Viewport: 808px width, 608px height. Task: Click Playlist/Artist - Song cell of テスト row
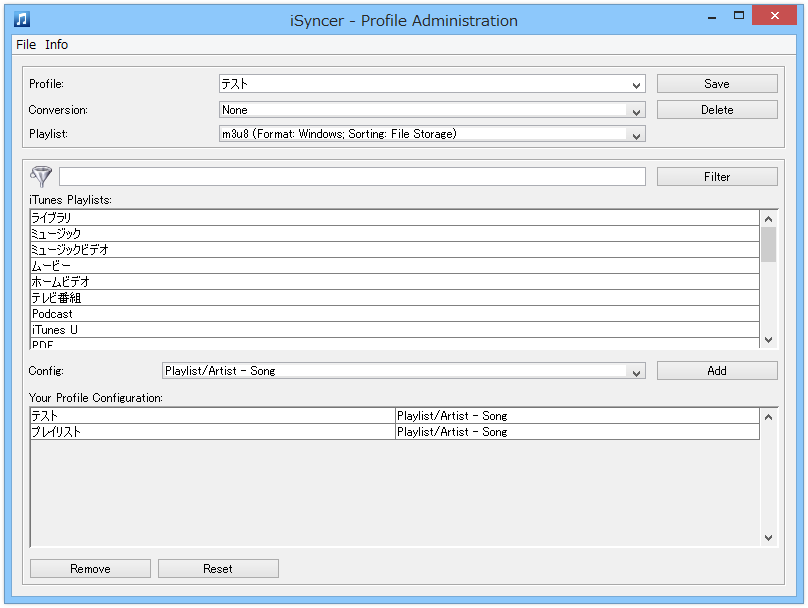577,416
